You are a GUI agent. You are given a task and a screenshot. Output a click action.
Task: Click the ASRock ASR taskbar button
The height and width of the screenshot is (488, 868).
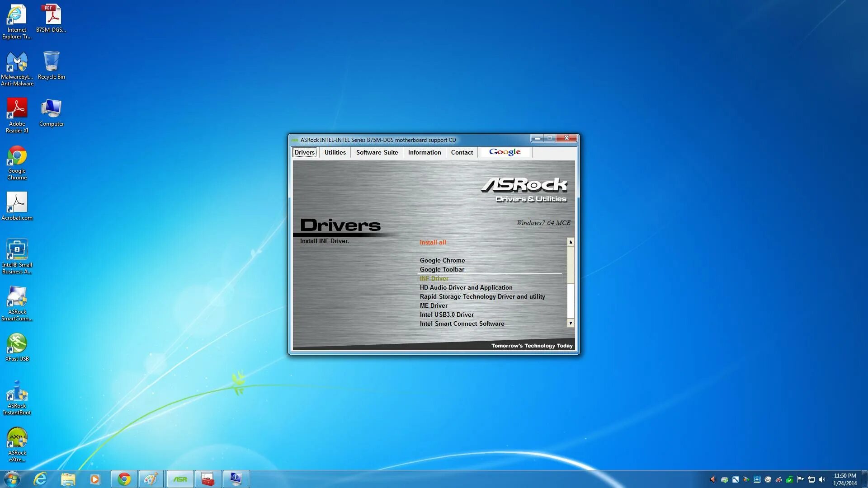(x=180, y=479)
